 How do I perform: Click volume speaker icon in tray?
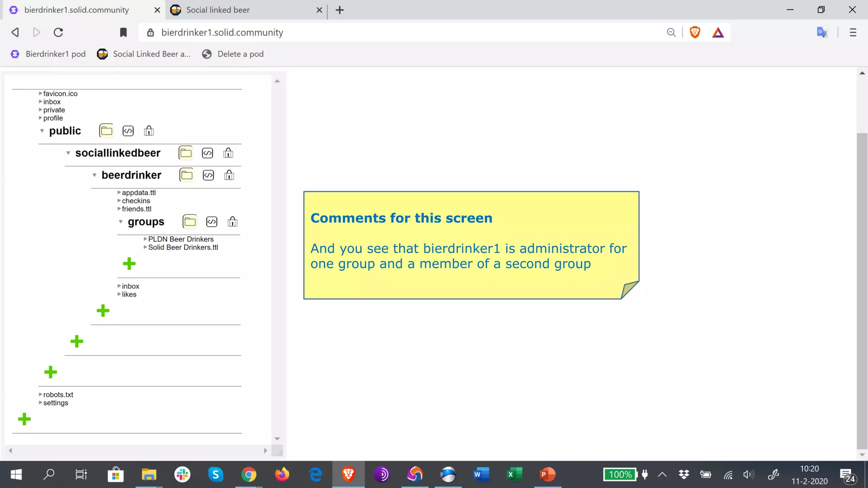point(748,474)
